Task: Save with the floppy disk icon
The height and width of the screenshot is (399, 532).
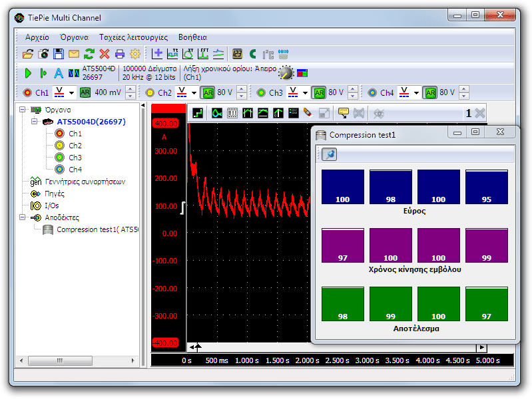Action: pyautogui.click(x=59, y=54)
